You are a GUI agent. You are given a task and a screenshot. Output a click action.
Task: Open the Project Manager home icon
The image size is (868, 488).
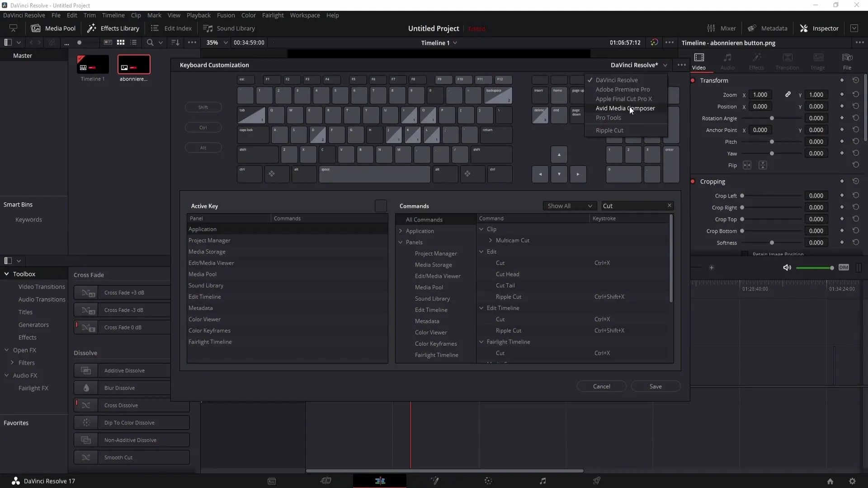(830, 481)
